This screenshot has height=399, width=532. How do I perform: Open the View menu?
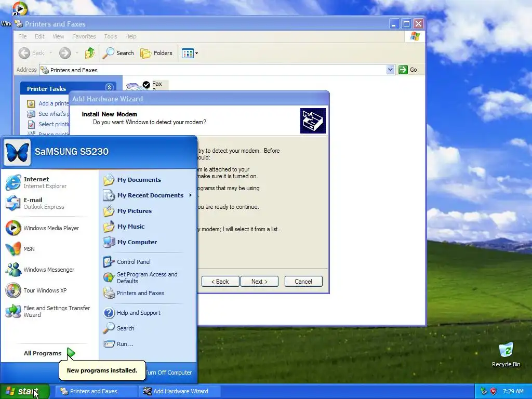58,36
